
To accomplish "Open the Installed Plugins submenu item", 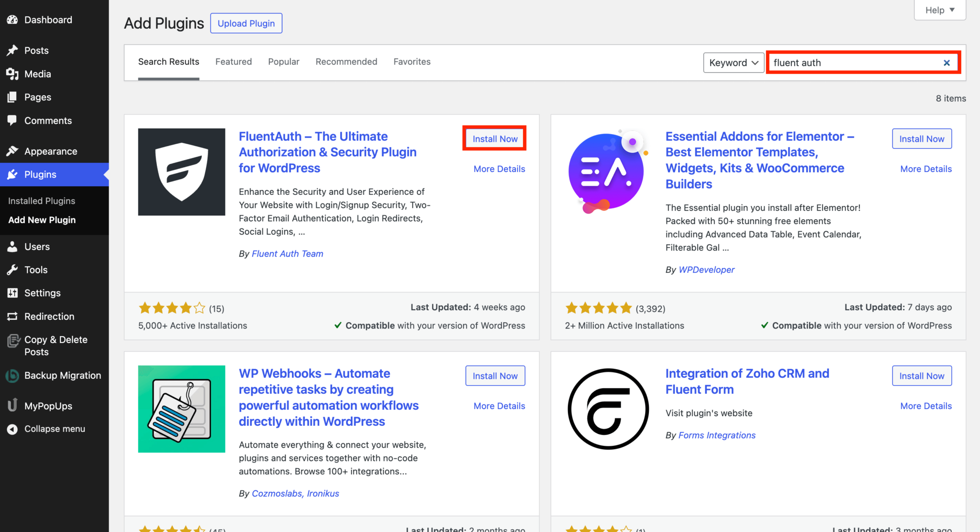I will 42,201.
